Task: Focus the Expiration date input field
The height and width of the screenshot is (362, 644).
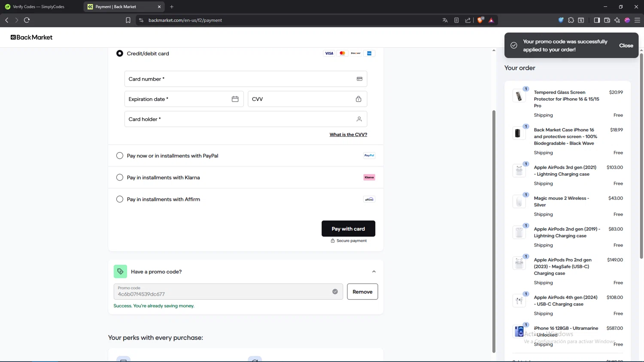Action: [184, 99]
